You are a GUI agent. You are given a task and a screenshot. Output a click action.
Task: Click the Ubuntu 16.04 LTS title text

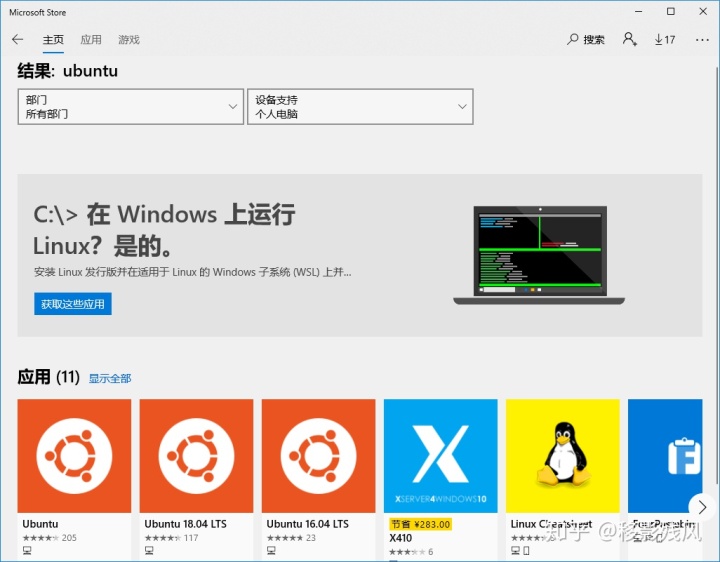308,524
